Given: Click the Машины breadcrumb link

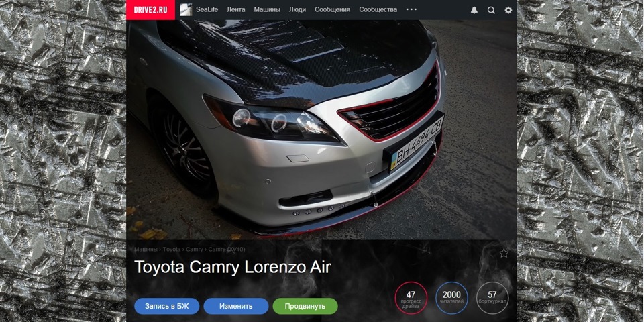Looking at the screenshot, I should pos(146,250).
